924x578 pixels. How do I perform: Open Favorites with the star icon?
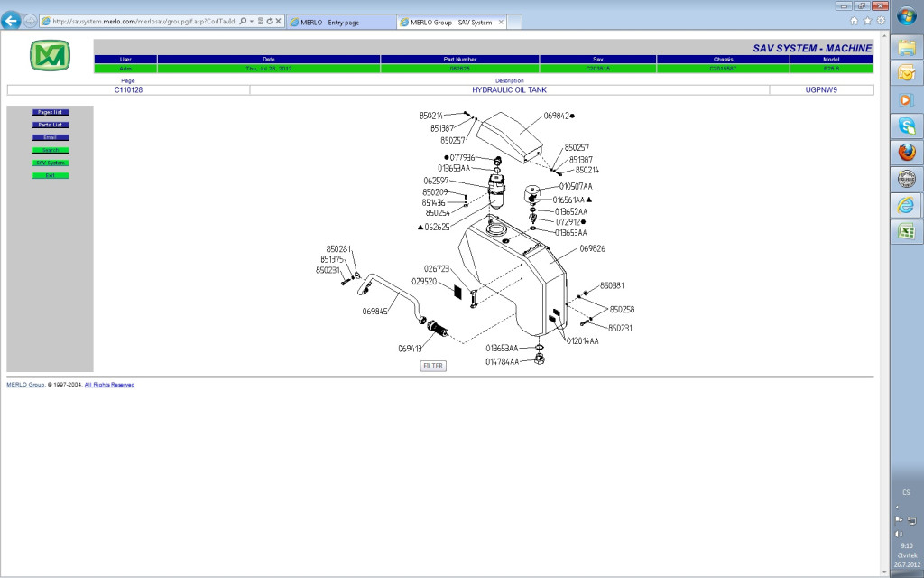click(x=867, y=21)
